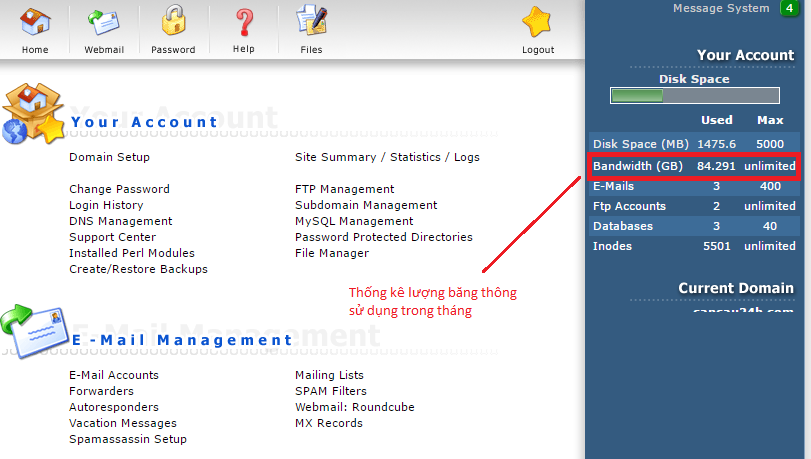Screen dimensions: 811x459
Task: Open Vacation Messages
Action: click(x=123, y=423)
